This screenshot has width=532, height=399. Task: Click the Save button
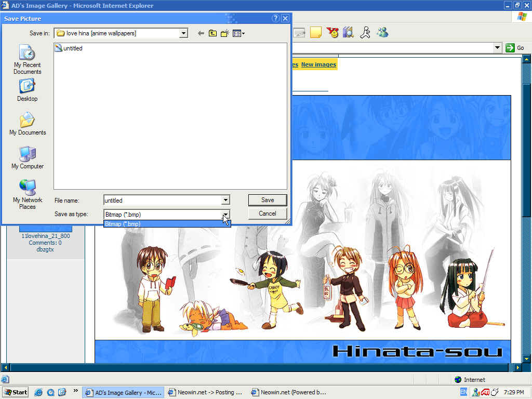268,200
